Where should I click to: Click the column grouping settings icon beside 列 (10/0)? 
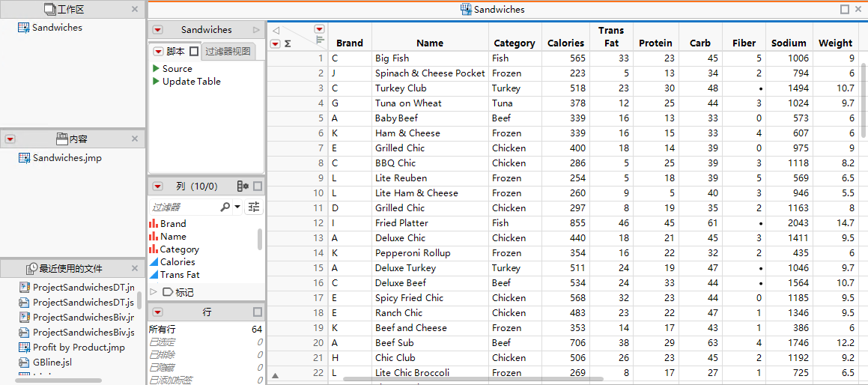[x=243, y=186]
